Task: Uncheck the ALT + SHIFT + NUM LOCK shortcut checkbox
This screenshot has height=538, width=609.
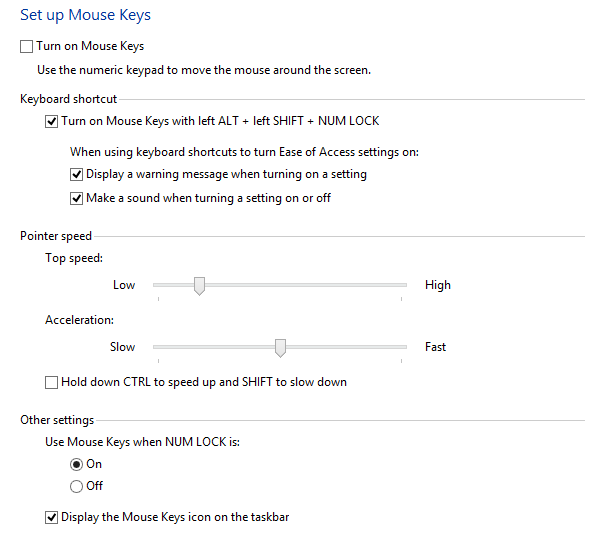Action: click(x=52, y=122)
